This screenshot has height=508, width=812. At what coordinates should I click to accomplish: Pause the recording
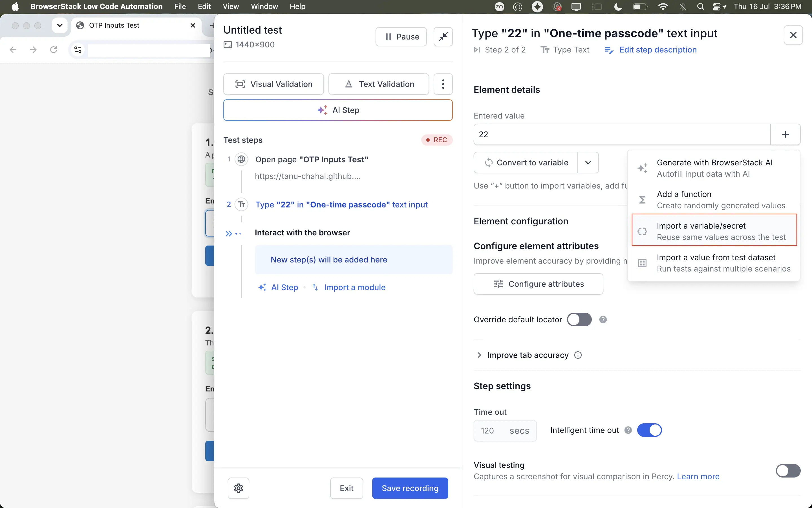point(401,37)
